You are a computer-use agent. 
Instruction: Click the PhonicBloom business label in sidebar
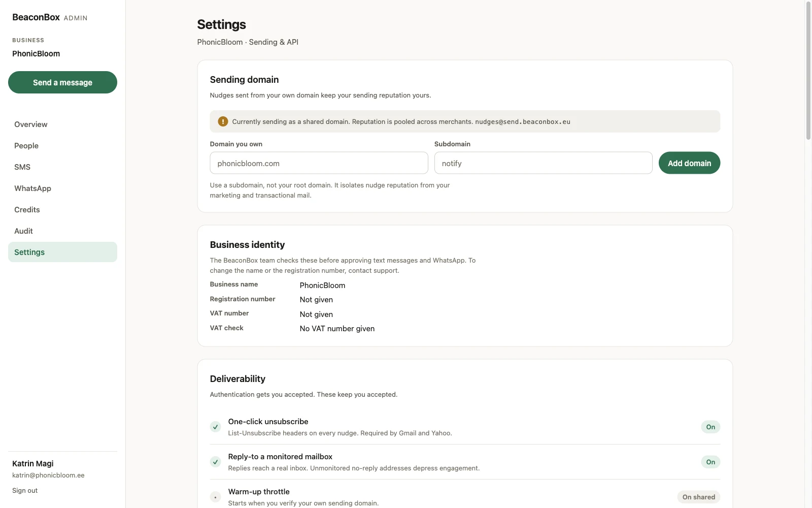point(36,53)
